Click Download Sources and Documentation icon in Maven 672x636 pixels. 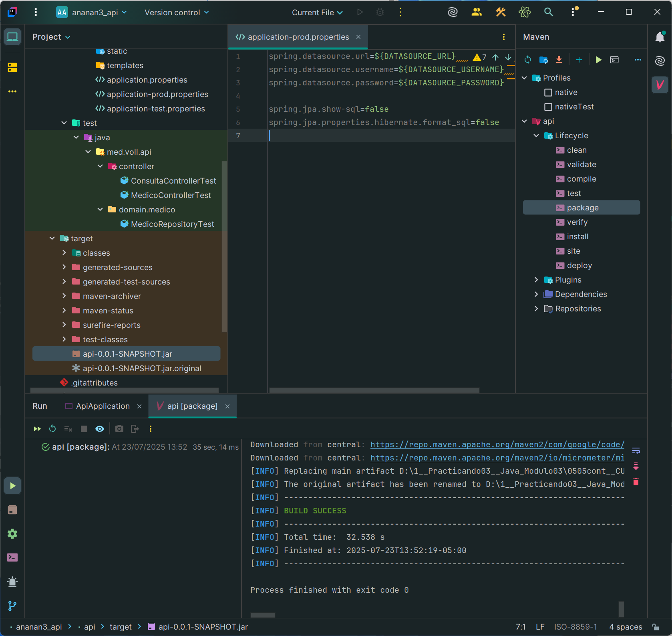coord(559,60)
